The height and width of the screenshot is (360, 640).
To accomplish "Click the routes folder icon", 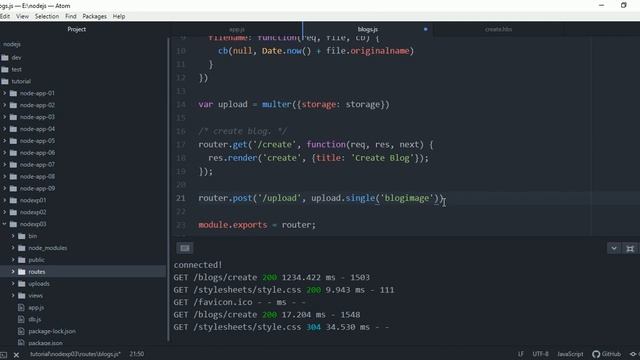I will tap(22, 272).
